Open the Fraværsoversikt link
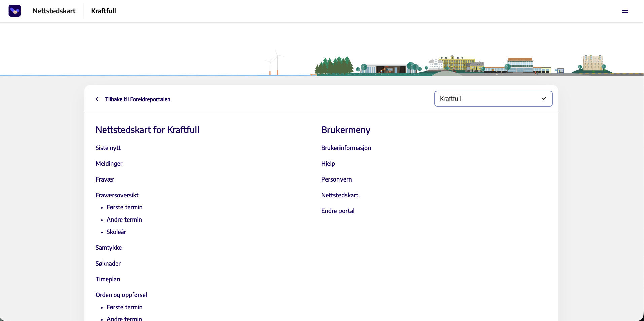644x321 pixels. point(117,195)
